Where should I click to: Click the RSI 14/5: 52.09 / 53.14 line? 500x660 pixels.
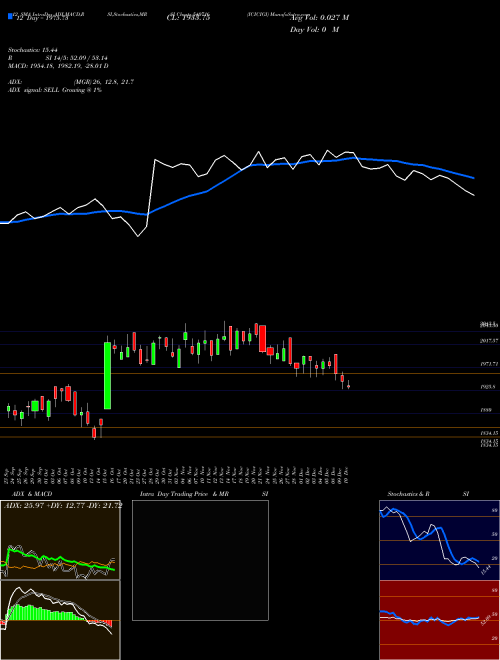pos(58,58)
